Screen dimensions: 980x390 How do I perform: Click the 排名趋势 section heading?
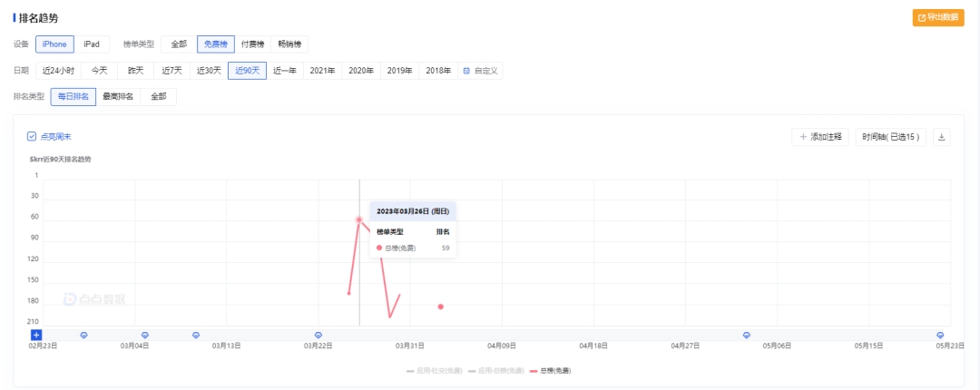(39, 17)
